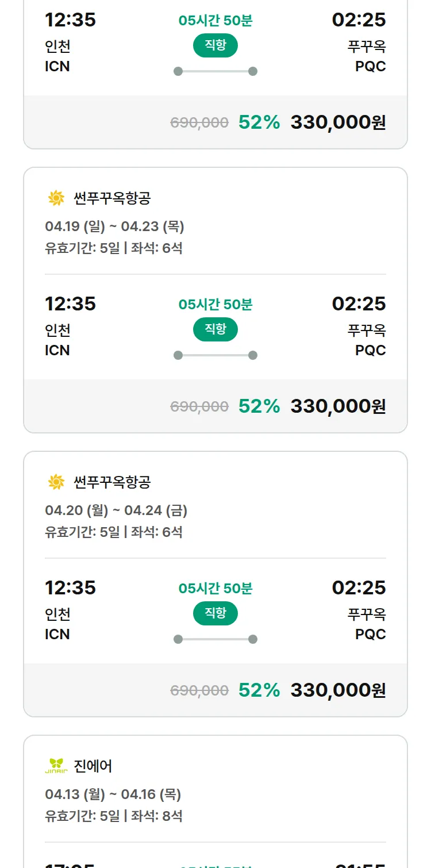This screenshot has height=868, width=431.
Task: Click the 진에어 airline name
Action: coord(93,766)
